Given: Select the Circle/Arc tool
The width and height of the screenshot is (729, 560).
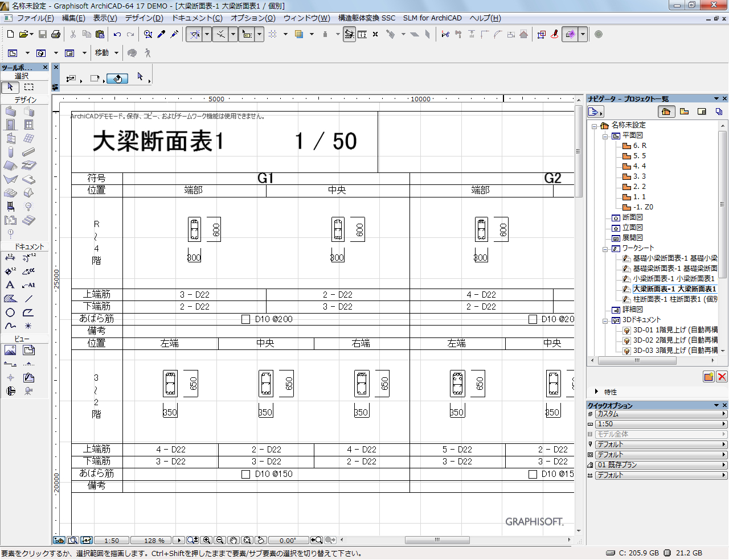Looking at the screenshot, I should 10,312.
